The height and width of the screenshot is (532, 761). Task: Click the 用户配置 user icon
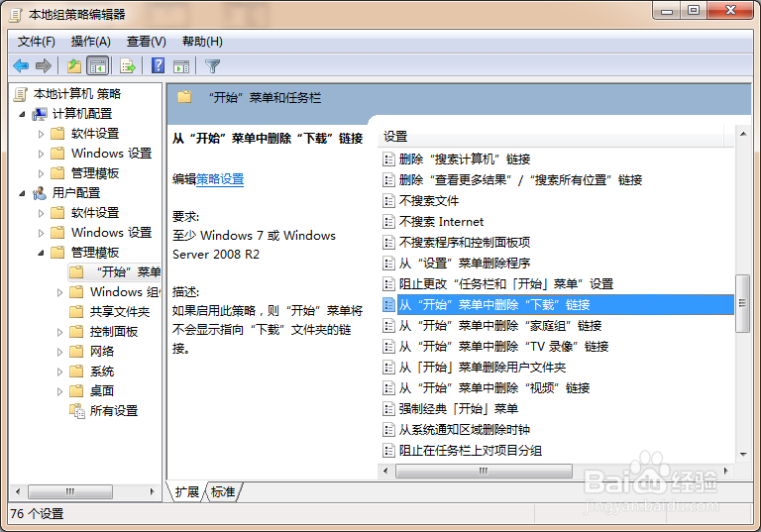40,193
